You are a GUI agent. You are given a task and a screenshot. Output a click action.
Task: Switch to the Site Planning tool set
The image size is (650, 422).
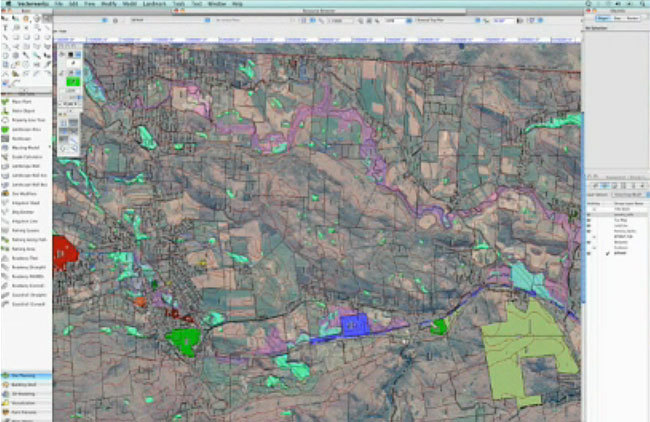pos(22,376)
